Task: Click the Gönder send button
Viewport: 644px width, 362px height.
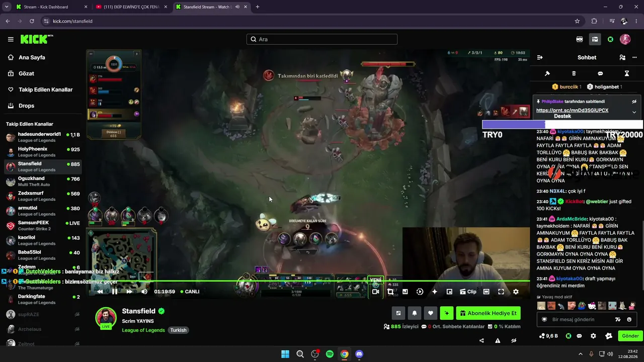Action: pyautogui.click(x=630, y=336)
